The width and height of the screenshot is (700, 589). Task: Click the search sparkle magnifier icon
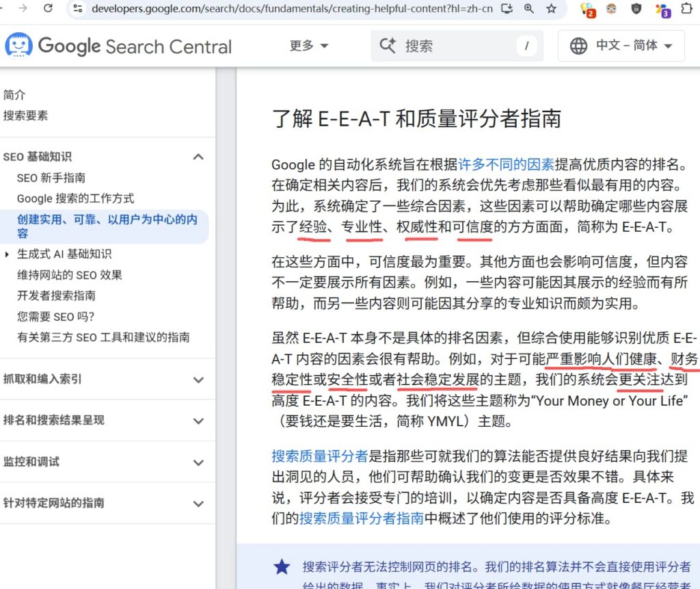tap(388, 46)
